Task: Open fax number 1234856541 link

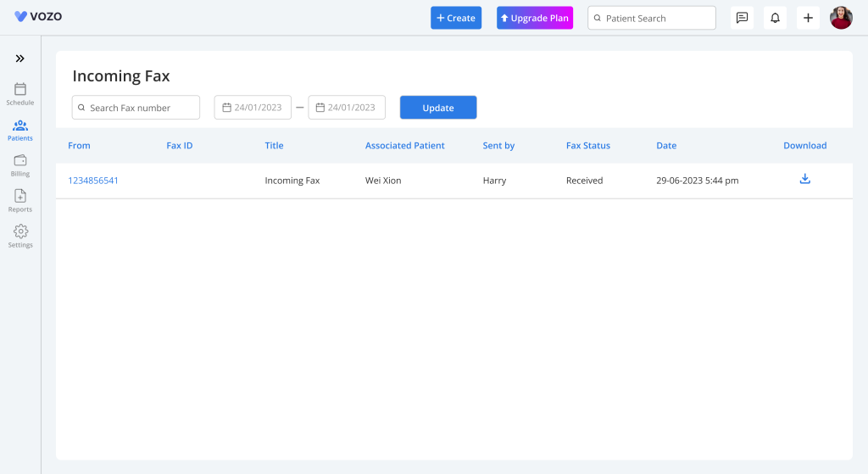Action: pos(93,181)
